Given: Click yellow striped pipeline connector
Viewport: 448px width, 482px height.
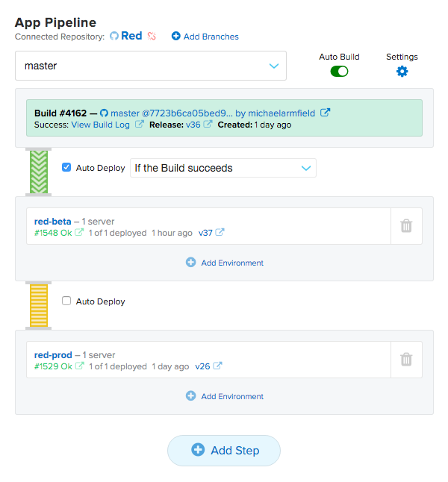Looking at the screenshot, I should tap(39, 305).
